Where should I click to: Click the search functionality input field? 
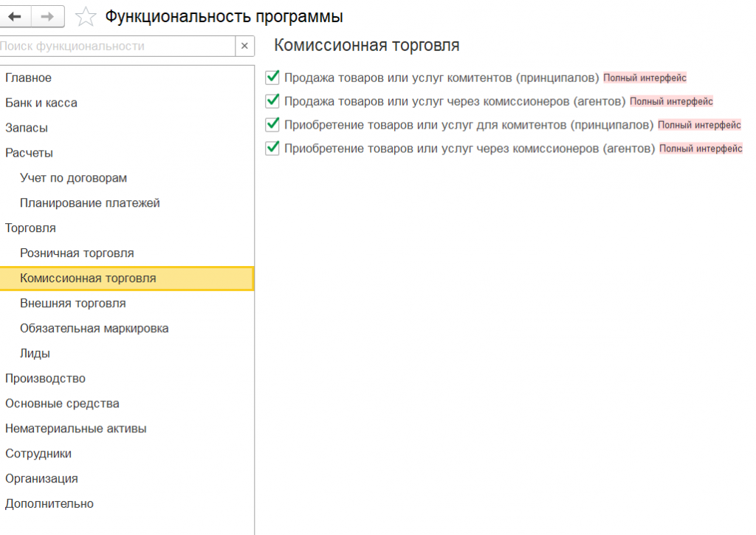pyautogui.click(x=117, y=46)
